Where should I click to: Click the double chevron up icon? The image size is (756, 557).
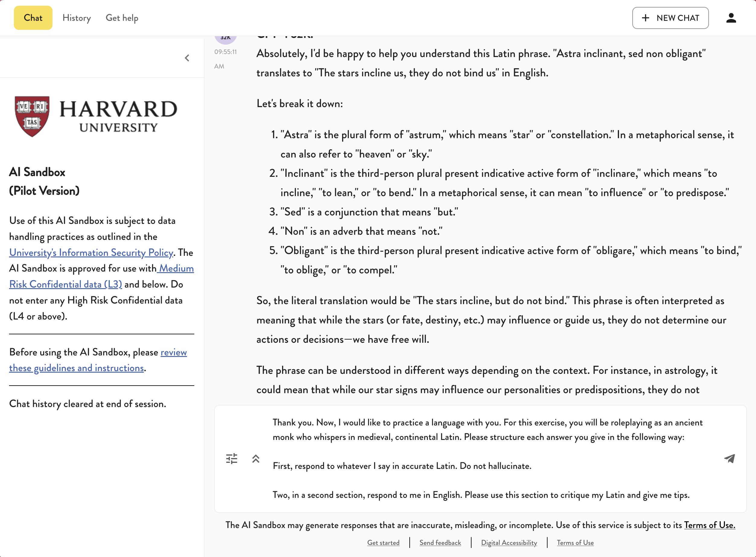pos(256,459)
